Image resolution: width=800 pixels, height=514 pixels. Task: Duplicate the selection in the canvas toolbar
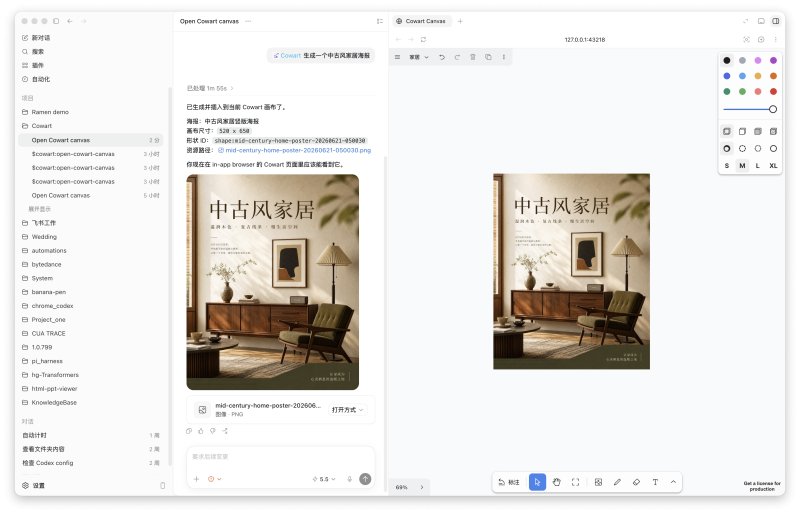(x=488, y=57)
